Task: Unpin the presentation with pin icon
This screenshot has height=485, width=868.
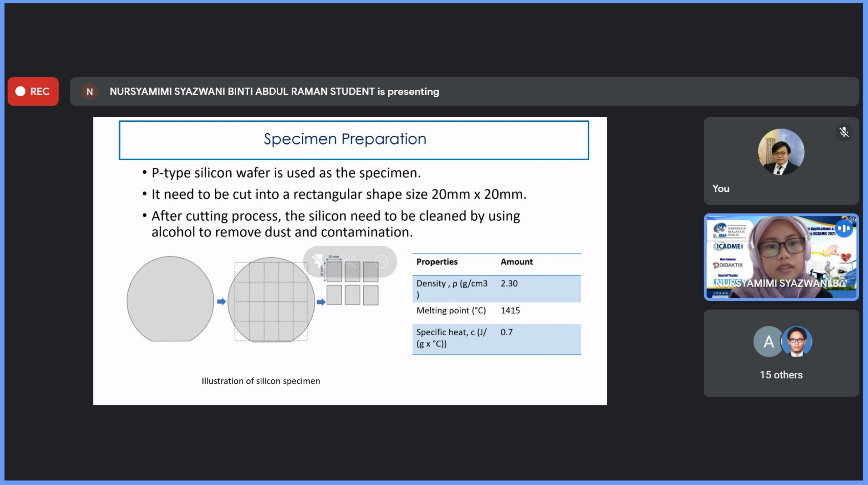Action: [318, 261]
